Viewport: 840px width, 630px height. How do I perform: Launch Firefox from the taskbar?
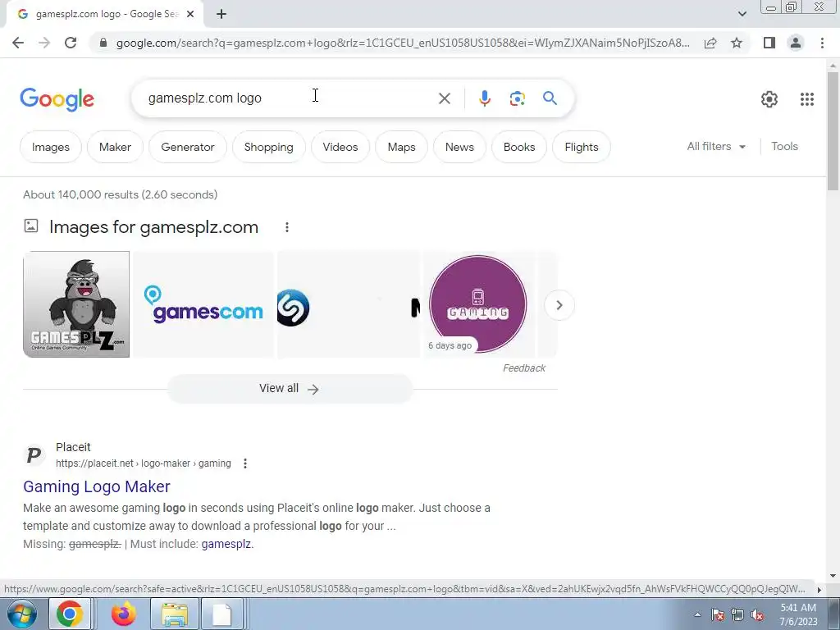123,614
